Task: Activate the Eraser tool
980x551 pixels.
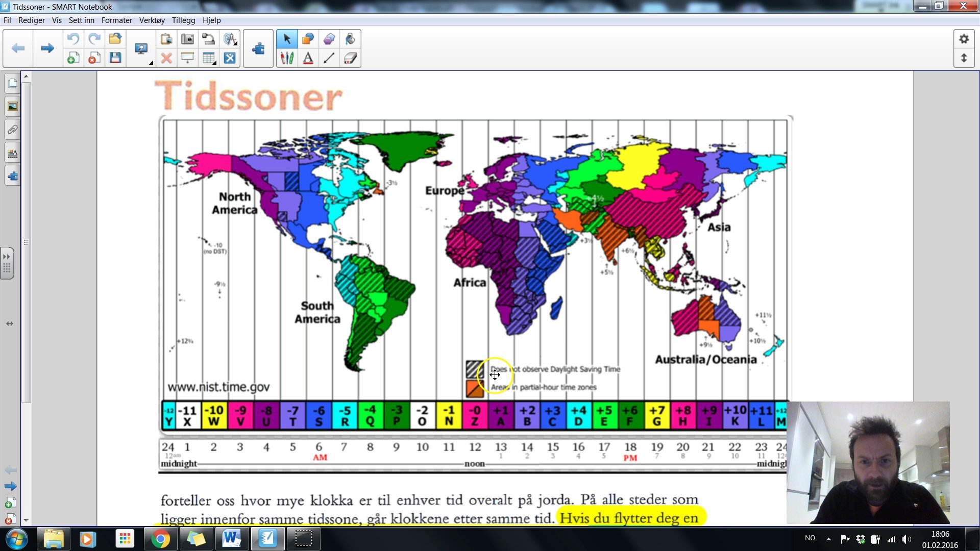Action: pyautogui.click(x=350, y=58)
